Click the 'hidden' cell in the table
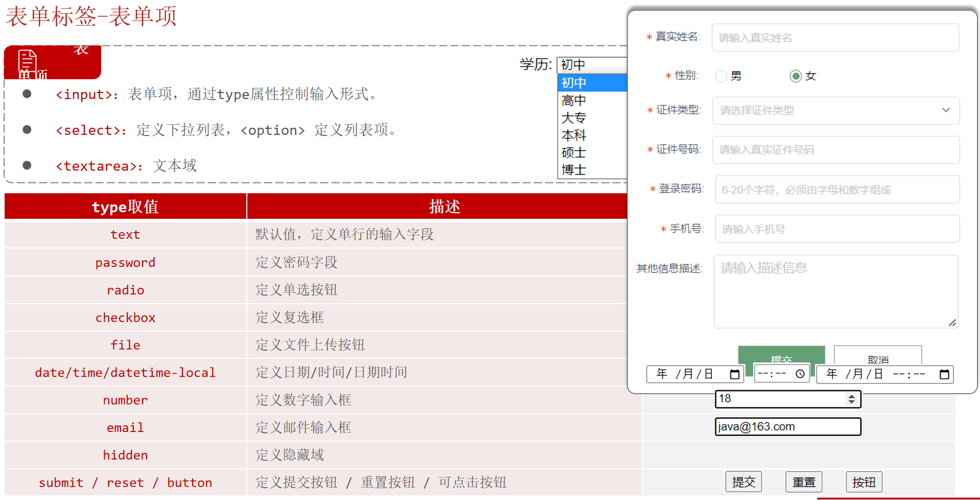The image size is (980, 500). click(x=125, y=456)
